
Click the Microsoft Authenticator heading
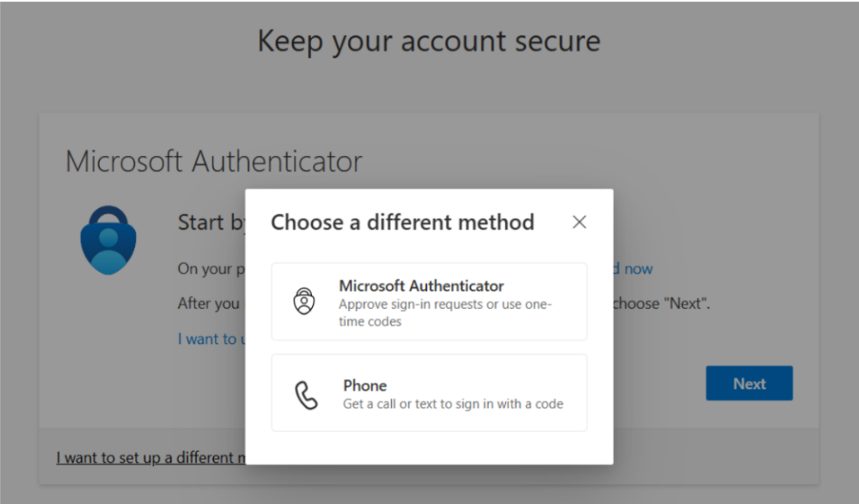[212, 161]
